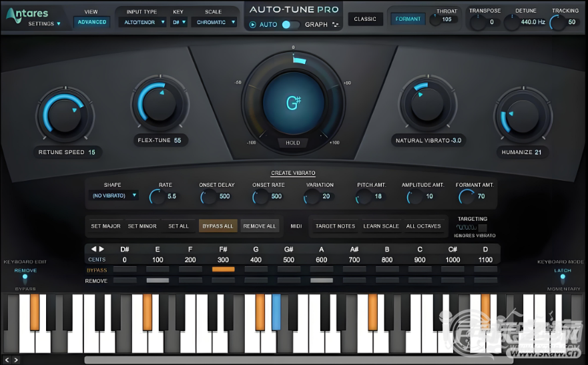This screenshot has width=588, height=365.
Task: Open the Input Type dropdown
Action: pyautogui.click(x=143, y=22)
